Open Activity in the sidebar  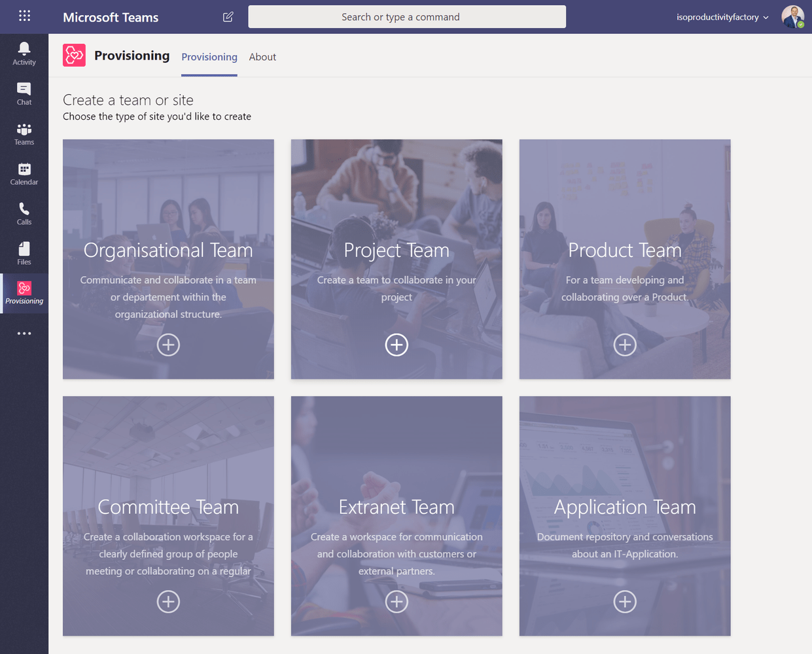(24, 54)
